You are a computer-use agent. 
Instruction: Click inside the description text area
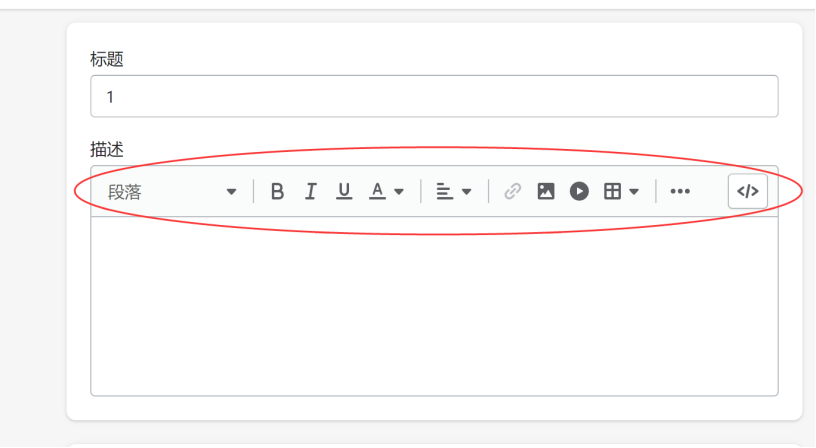point(435,306)
